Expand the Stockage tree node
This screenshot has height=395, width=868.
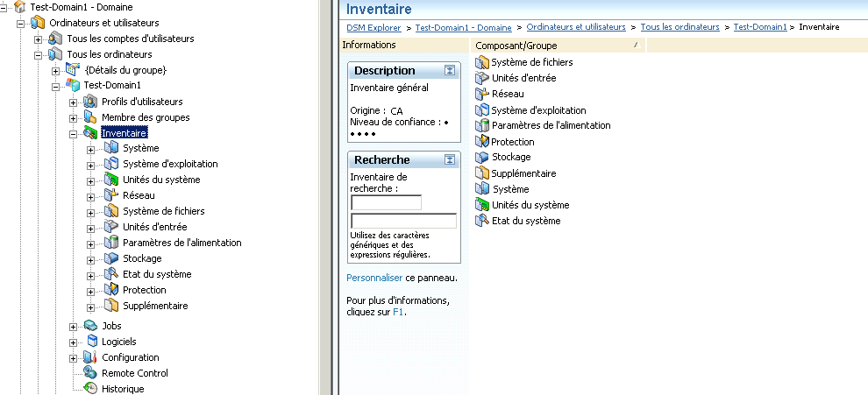coord(91,259)
